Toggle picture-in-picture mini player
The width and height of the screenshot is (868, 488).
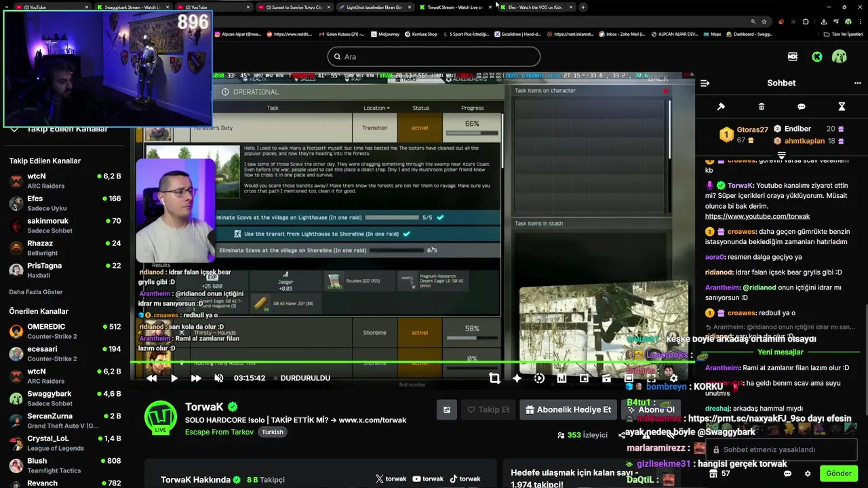click(584, 378)
